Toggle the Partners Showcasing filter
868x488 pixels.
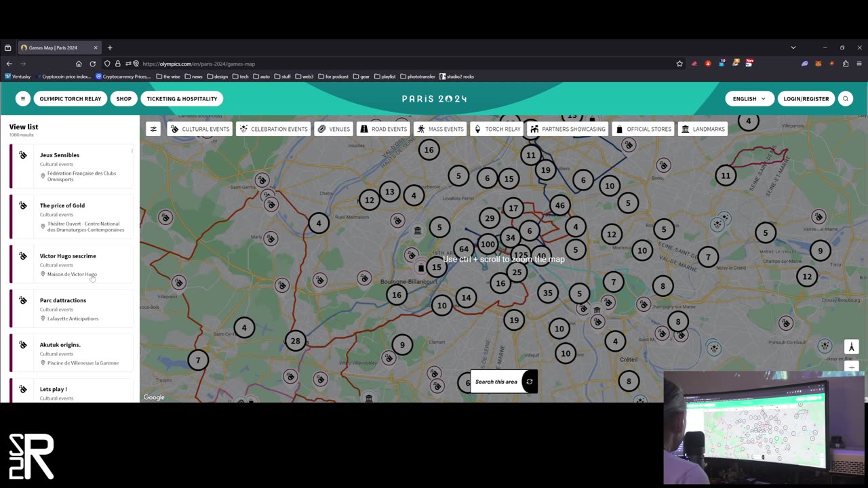(x=568, y=129)
